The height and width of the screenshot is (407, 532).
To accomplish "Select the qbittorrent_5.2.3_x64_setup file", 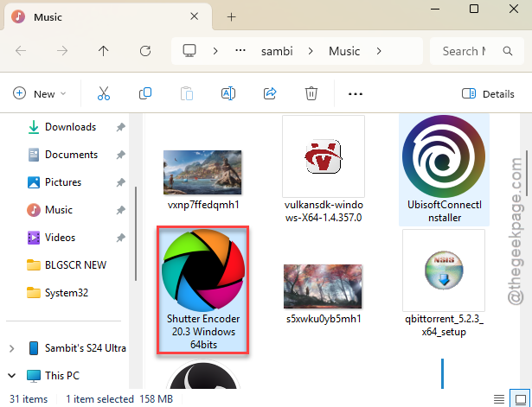I will (x=444, y=283).
